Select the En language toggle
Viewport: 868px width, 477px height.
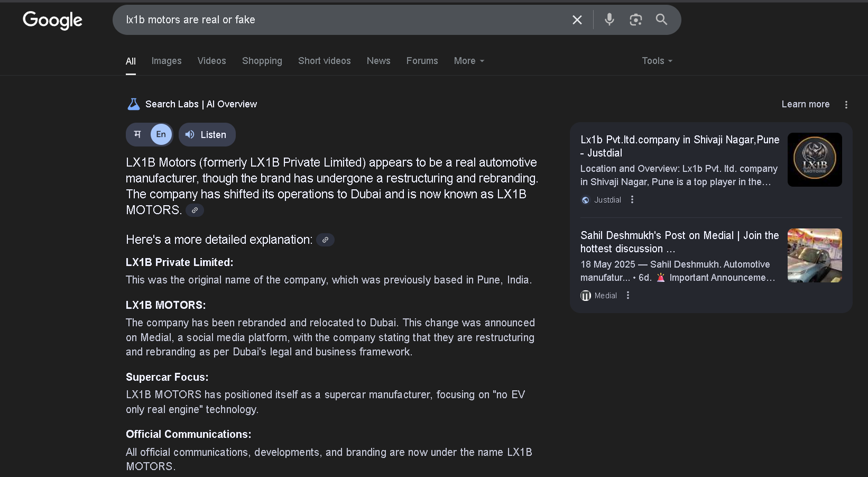tap(161, 134)
